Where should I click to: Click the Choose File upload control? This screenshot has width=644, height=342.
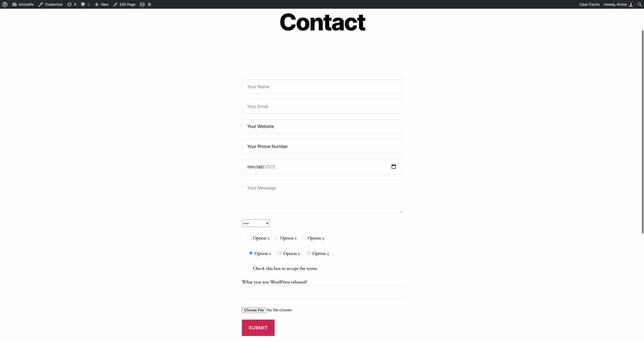[x=253, y=310]
